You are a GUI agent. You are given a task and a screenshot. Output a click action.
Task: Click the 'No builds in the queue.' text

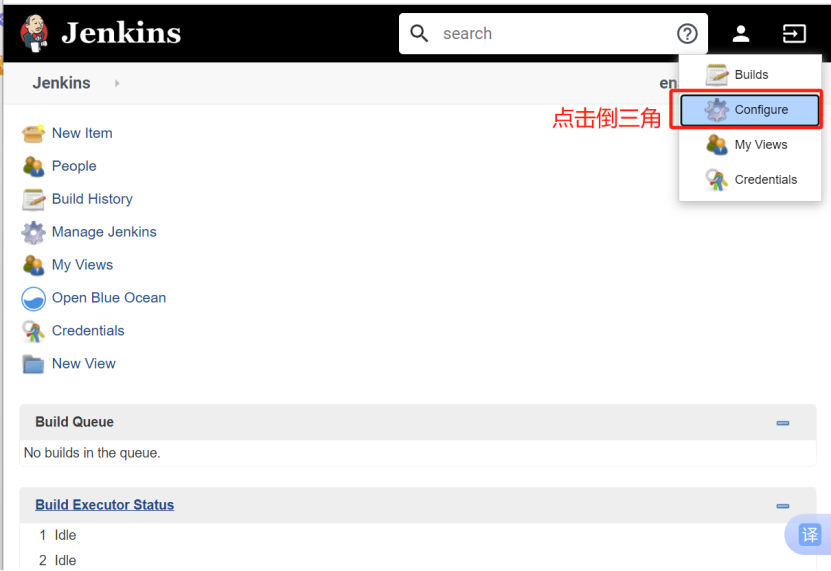(92, 453)
